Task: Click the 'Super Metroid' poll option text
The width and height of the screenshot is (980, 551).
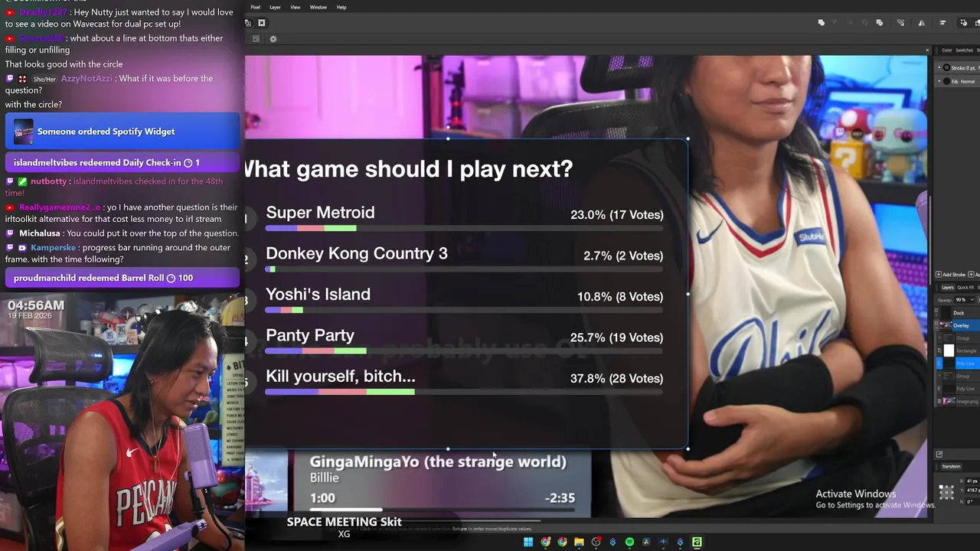Action: point(320,213)
